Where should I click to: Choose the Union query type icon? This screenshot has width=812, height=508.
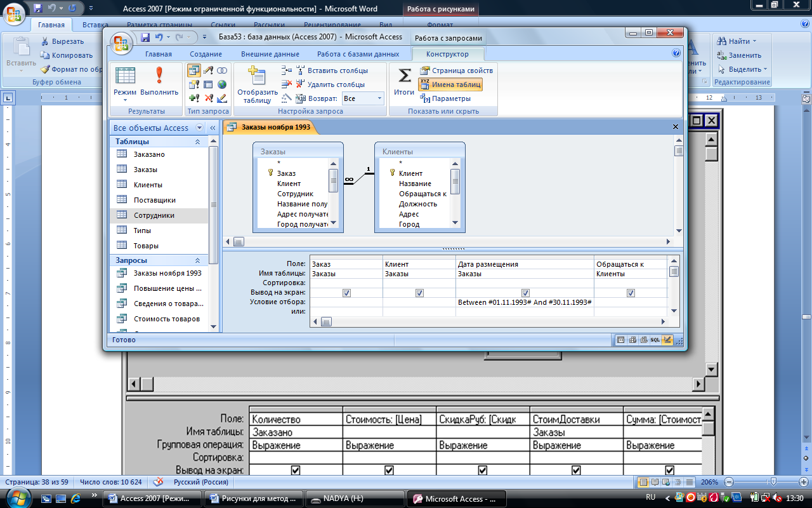click(x=222, y=70)
